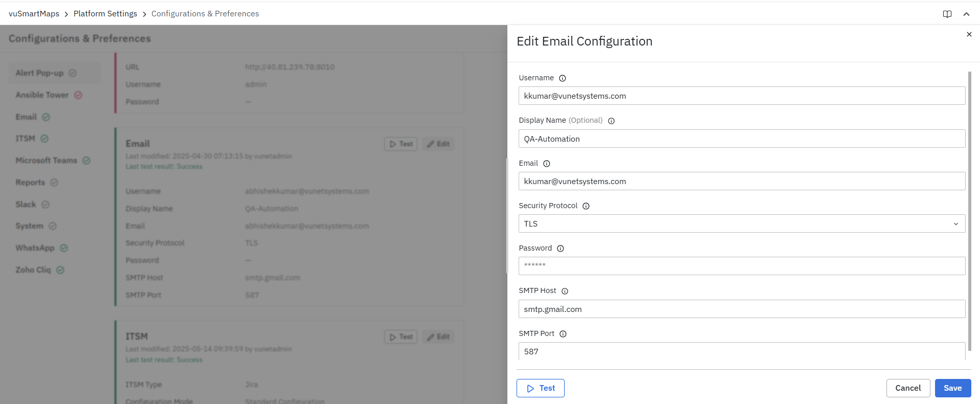Collapse the header using the chevron-up arrow
Image resolution: width=980 pixels, height=404 pixels.
coord(966,14)
